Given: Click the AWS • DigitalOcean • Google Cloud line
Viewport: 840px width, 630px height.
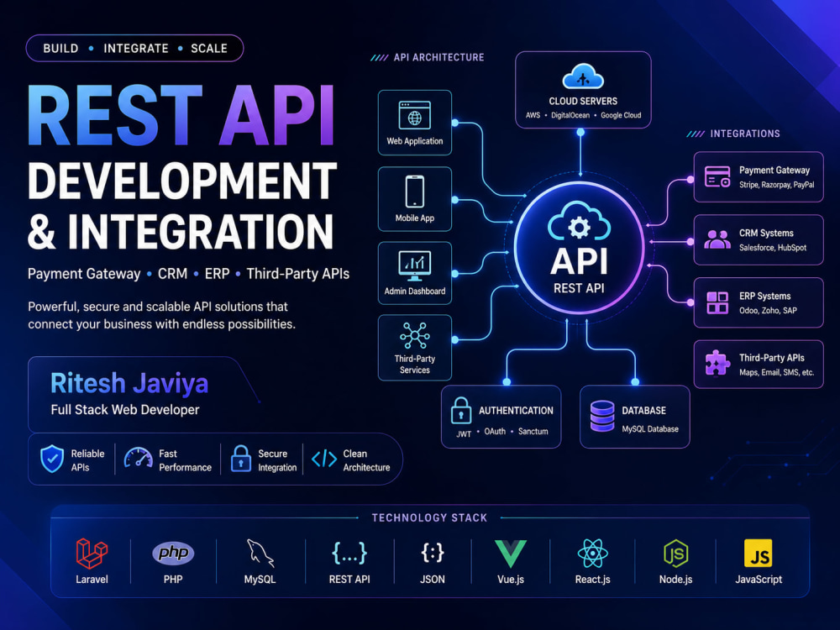Looking at the screenshot, I should 583,115.
